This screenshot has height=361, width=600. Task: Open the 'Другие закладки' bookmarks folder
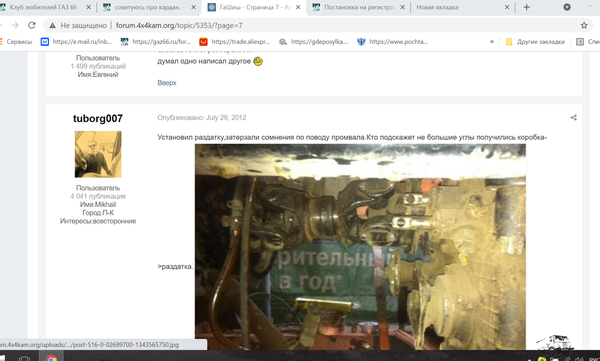[x=535, y=42]
